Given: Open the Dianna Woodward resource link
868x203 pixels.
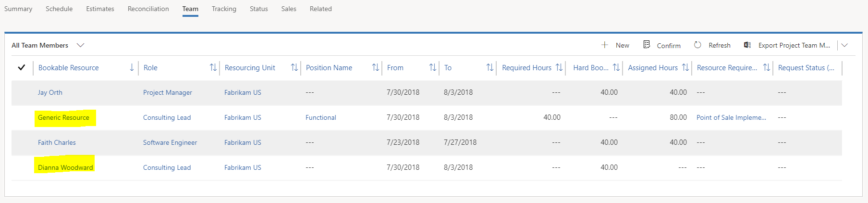Looking at the screenshot, I should pyautogui.click(x=65, y=167).
